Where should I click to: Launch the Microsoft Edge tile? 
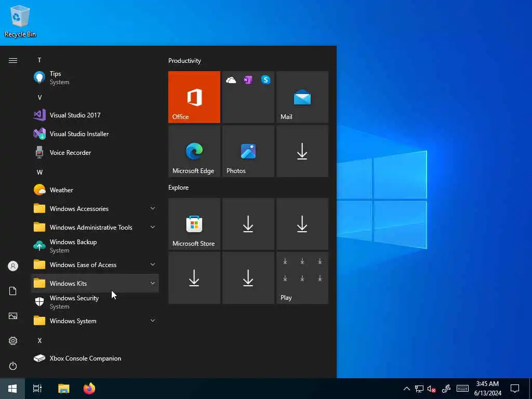[194, 151]
